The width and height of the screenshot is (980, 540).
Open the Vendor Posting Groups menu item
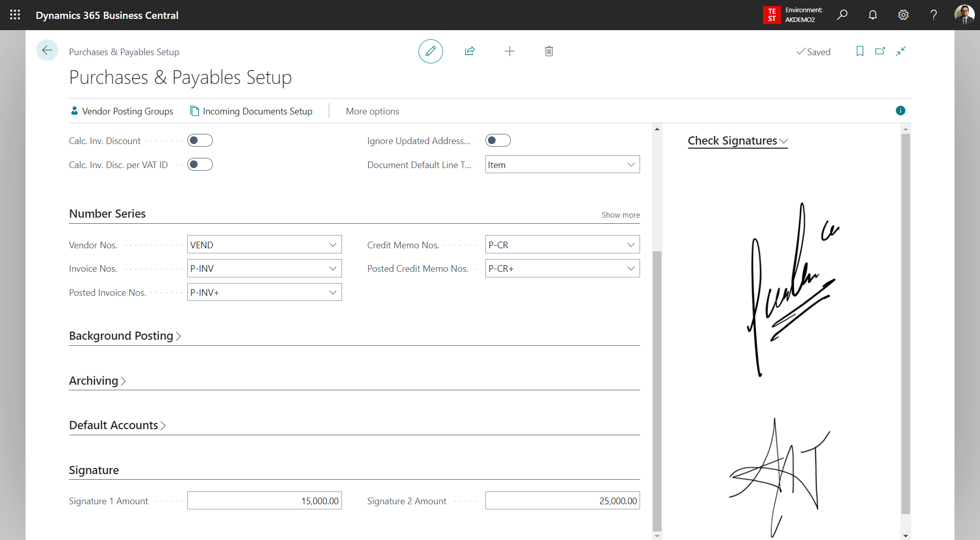tap(121, 111)
